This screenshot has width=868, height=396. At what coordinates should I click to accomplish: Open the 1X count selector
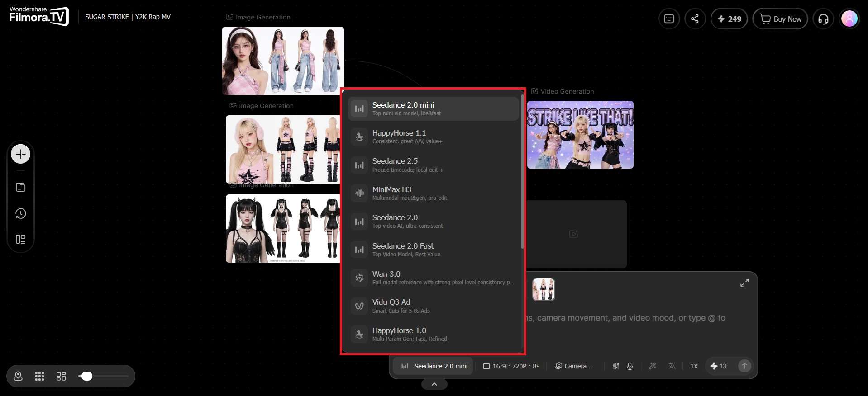pos(694,366)
